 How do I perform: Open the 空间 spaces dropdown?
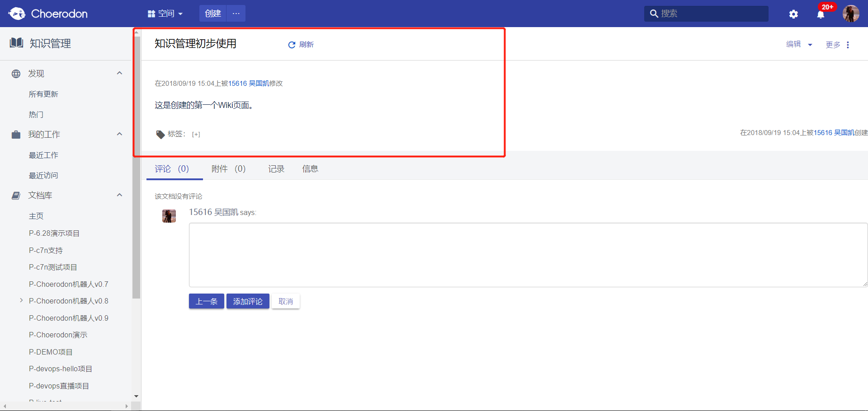pyautogui.click(x=165, y=14)
